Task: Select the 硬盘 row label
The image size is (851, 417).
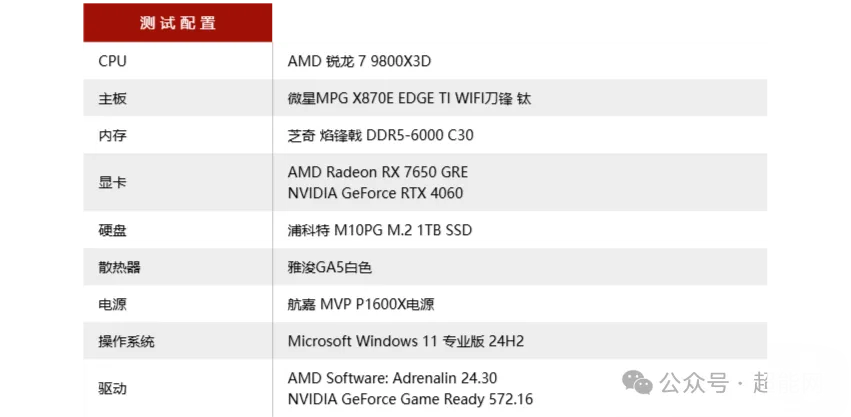Action: pyautogui.click(x=112, y=230)
